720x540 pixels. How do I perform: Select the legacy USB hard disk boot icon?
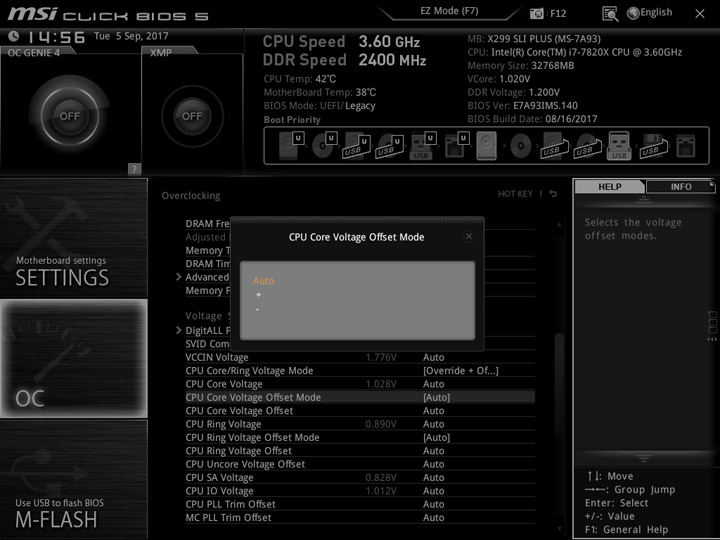tap(555, 146)
